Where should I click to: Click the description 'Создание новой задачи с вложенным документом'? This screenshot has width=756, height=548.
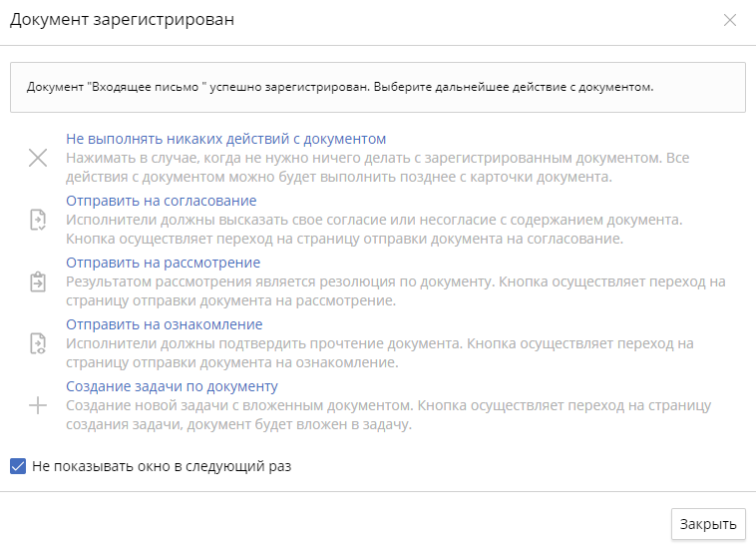click(x=387, y=415)
